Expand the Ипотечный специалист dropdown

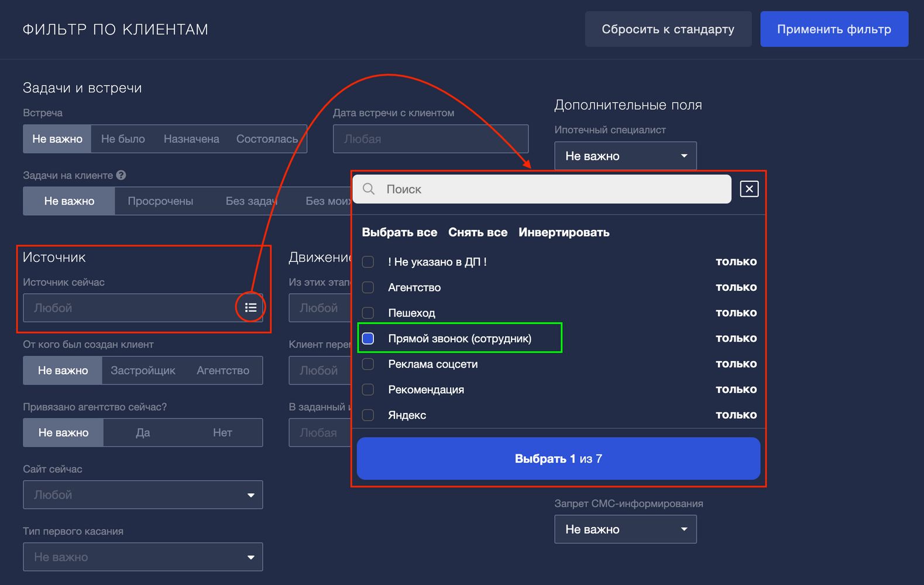625,156
